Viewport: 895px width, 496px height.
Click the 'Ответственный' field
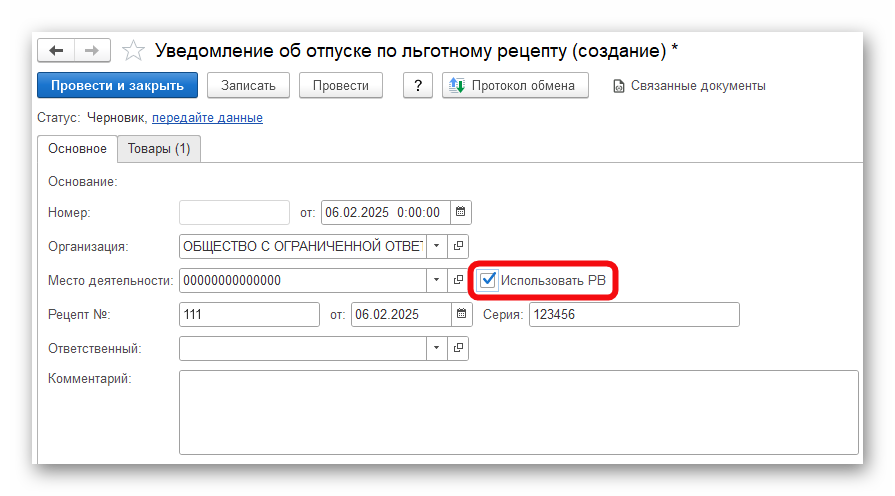[x=303, y=348]
